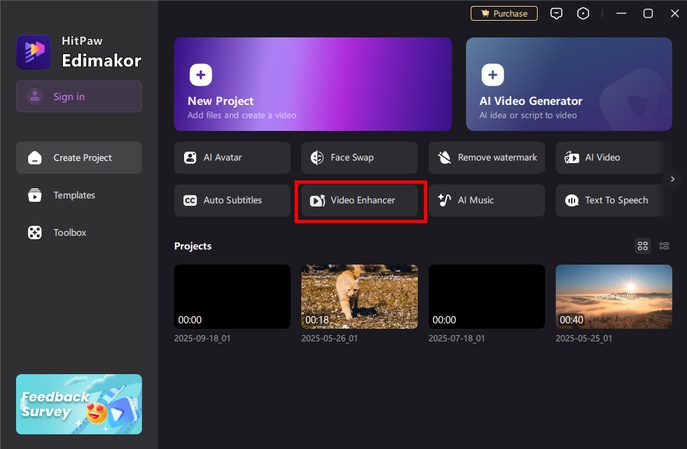Open the feedback message icon in title bar
Screen dimensions: 687x449
point(556,14)
